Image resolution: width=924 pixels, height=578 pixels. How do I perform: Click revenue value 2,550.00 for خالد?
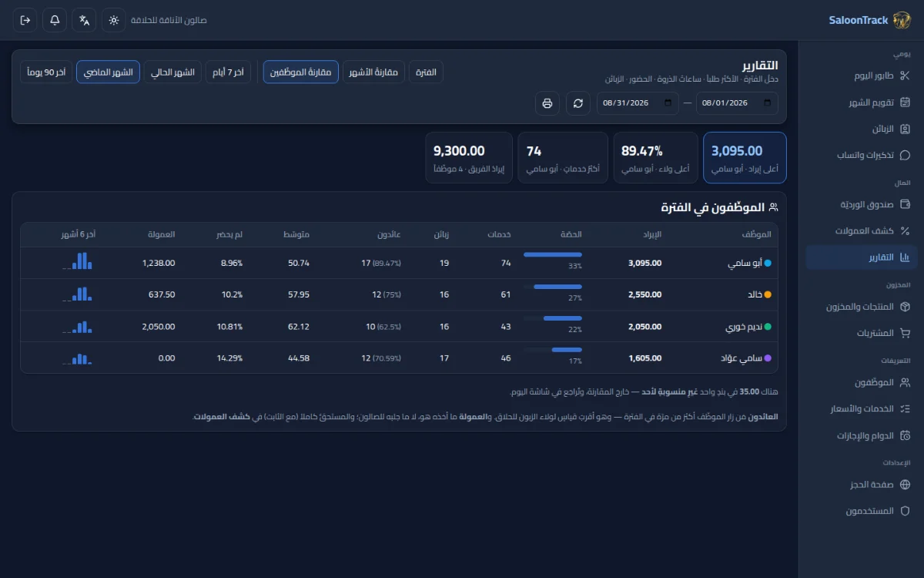644,294
